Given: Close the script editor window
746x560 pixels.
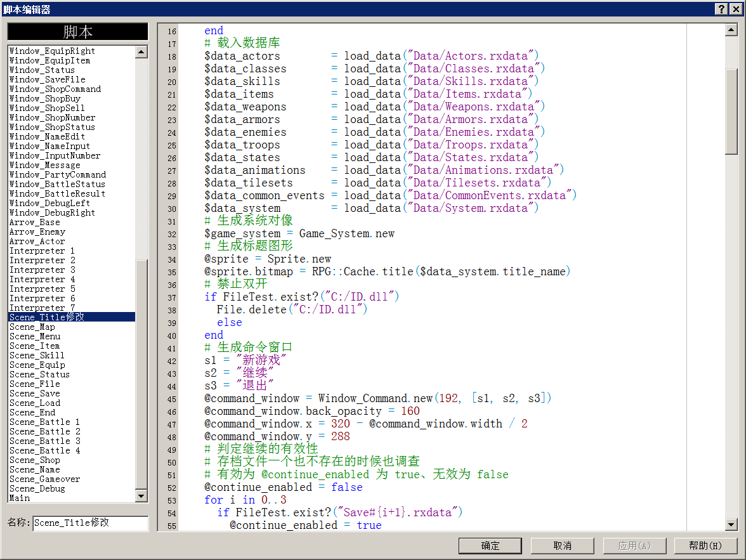Looking at the screenshot, I should [x=736, y=9].
